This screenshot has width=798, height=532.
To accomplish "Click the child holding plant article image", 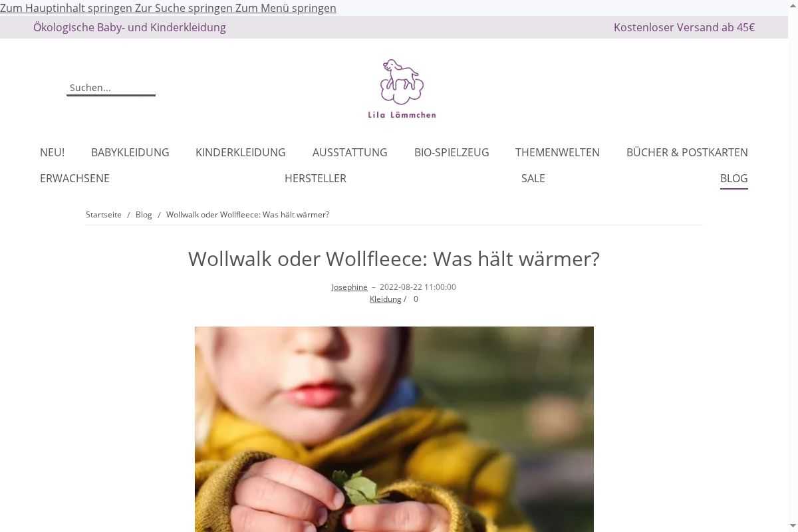I will [x=394, y=429].
